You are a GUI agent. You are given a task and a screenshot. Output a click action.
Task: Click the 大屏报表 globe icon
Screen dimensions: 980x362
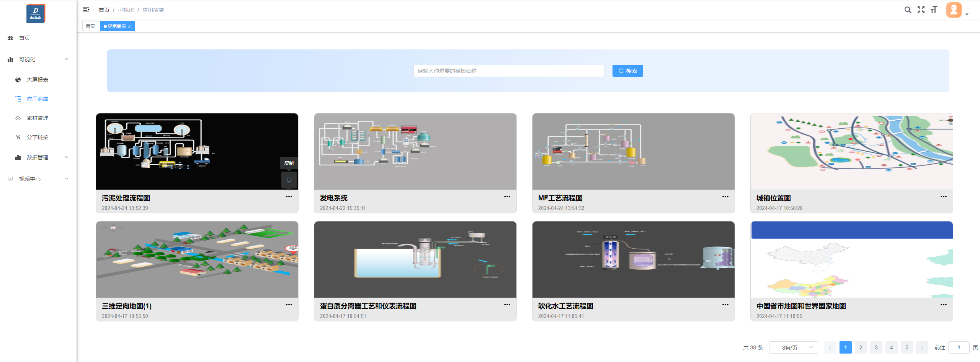[18, 80]
